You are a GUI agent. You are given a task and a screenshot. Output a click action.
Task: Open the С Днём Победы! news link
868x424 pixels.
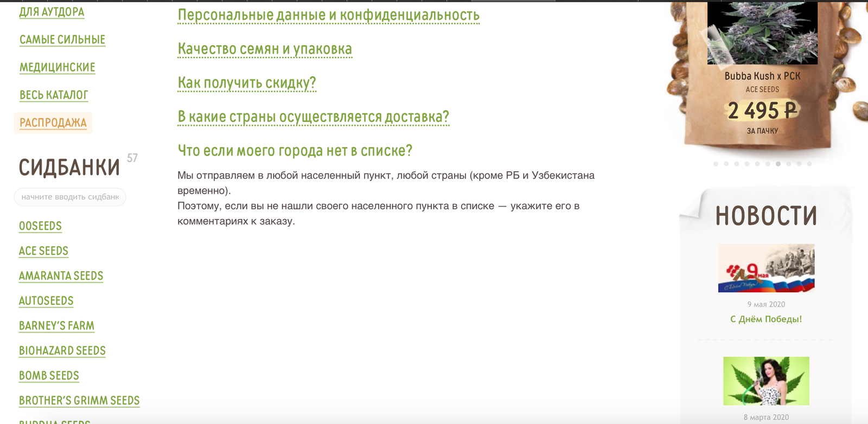pos(766,319)
